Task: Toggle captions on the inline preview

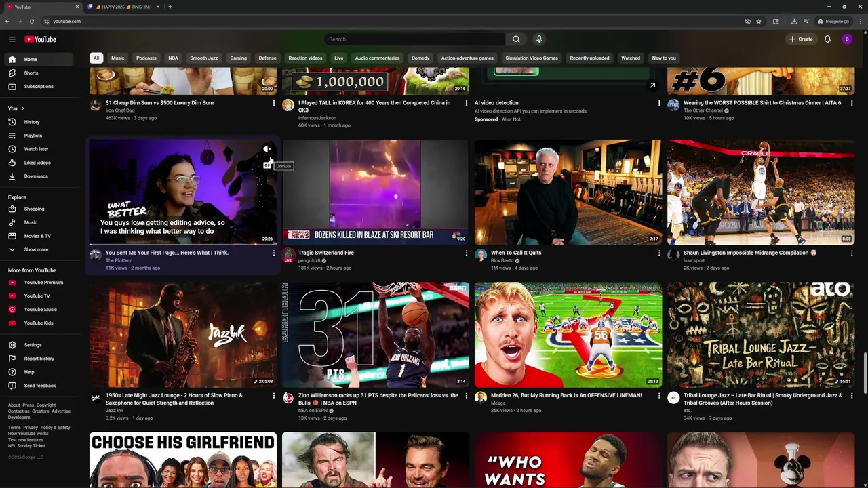Action: point(267,165)
